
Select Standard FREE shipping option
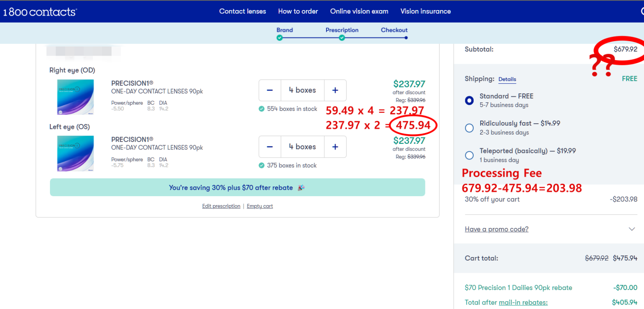tap(469, 100)
